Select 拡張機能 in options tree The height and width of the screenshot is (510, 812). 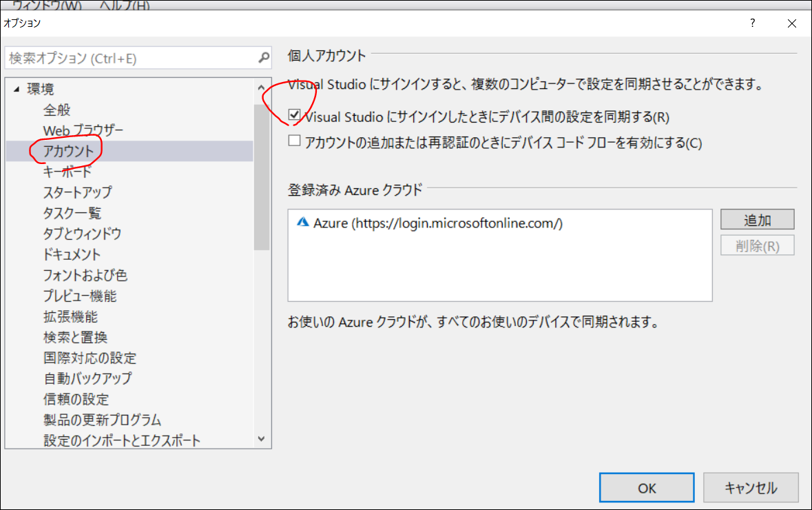coord(70,316)
